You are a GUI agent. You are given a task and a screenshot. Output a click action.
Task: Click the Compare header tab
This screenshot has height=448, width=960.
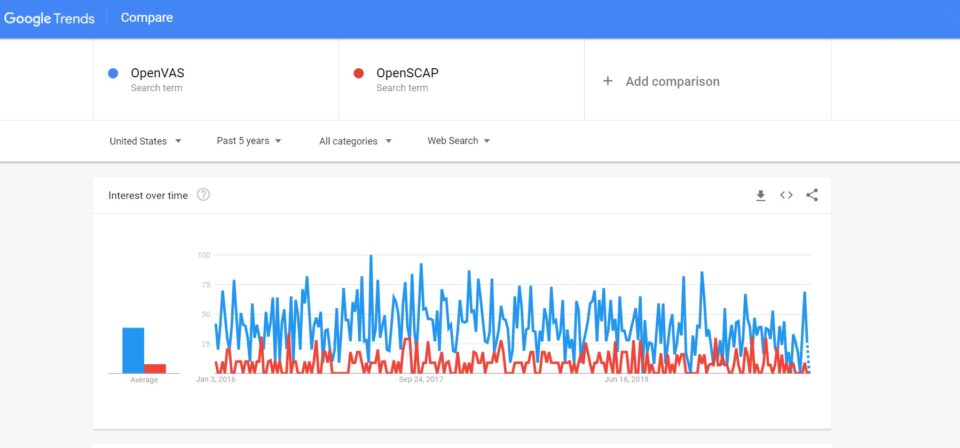147,18
